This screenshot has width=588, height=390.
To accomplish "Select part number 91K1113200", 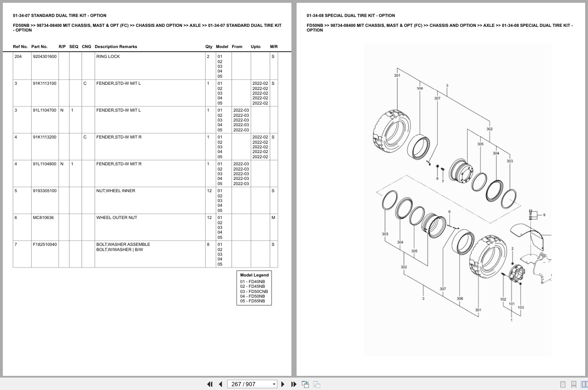I will coord(45,137).
